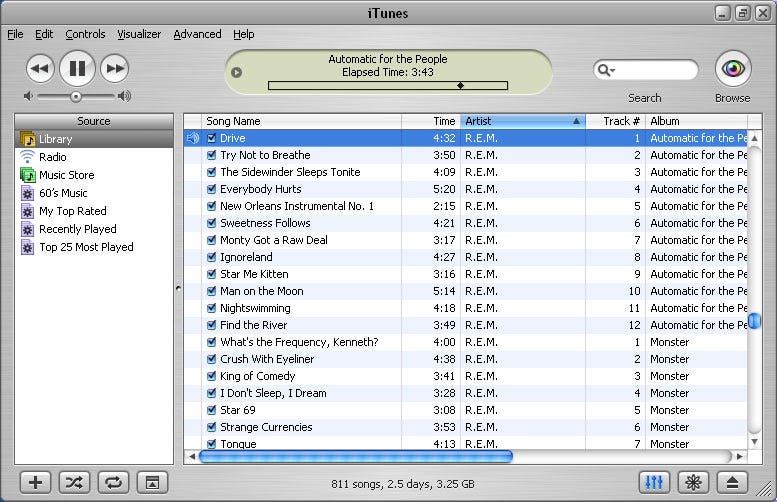Screen dimensions: 777x502
Task: Click the now-playing speaker icon beside Drive
Action: point(193,138)
